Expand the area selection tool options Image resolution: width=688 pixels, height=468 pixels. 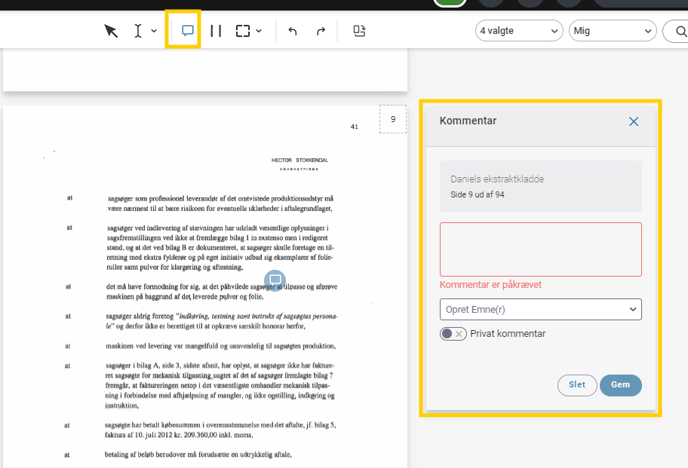pyautogui.click(x=259, y=31)
